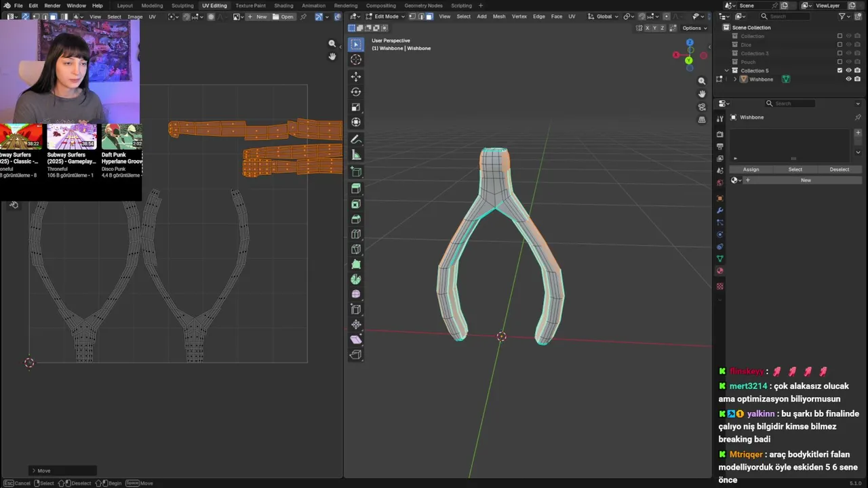868x488 pixels.
Task: Activate the Move tool in the viewport toolbar
Action: [x=356, y=77]
